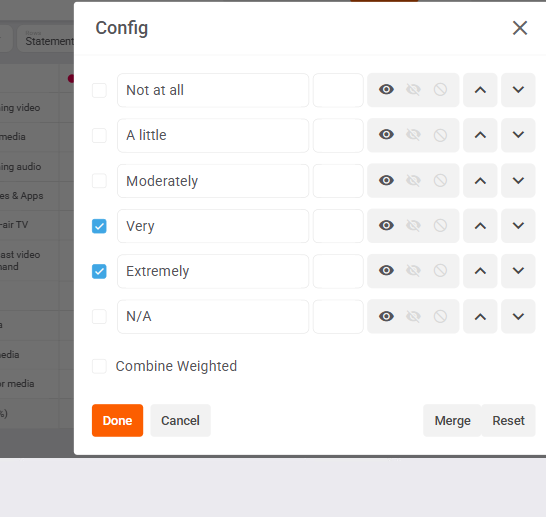Move 'Not at all' row down
Screen dimensions: 546x517
[x=518, y=90]
